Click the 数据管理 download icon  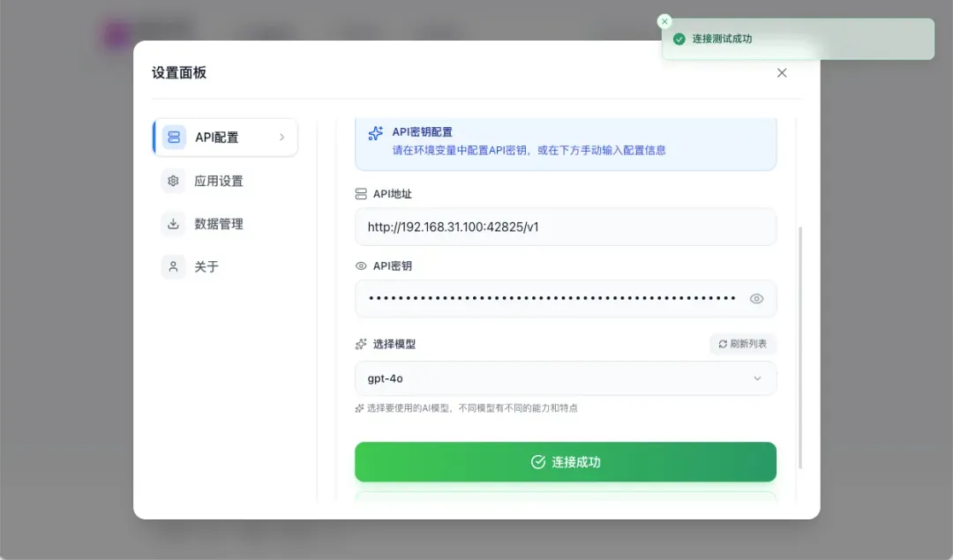pyautogui.click(x=174, y=224)
